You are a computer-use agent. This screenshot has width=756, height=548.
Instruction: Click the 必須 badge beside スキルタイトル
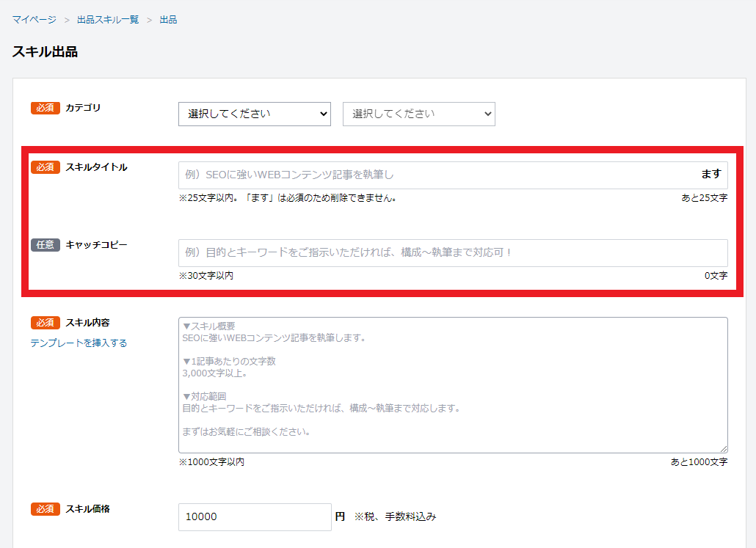pos(45,167)
